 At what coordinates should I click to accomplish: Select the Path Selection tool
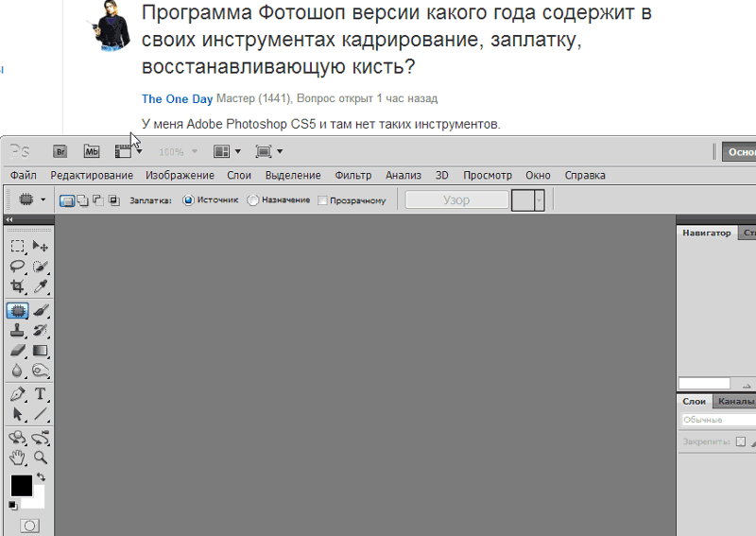(x=17, y=414)
